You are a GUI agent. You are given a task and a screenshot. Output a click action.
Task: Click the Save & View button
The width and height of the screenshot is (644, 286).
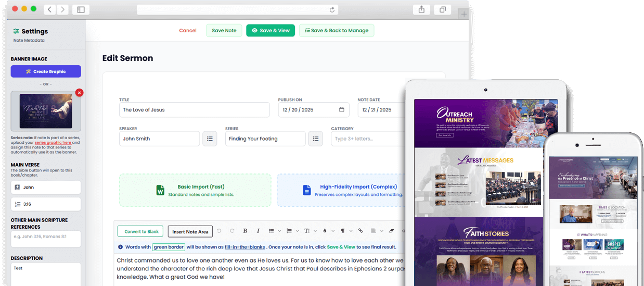click(x=271, y=31)
